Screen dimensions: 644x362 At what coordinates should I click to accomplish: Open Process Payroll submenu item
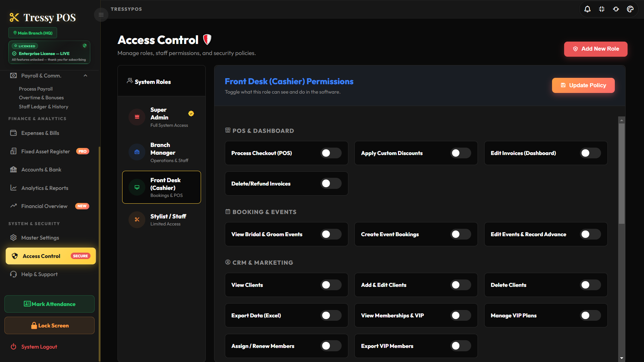click(x=36, y=89)
